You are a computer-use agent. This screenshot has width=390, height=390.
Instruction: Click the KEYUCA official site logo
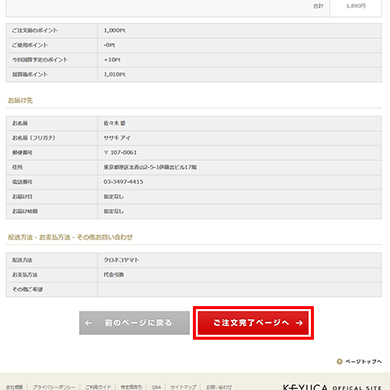click(x=332, y=387)
